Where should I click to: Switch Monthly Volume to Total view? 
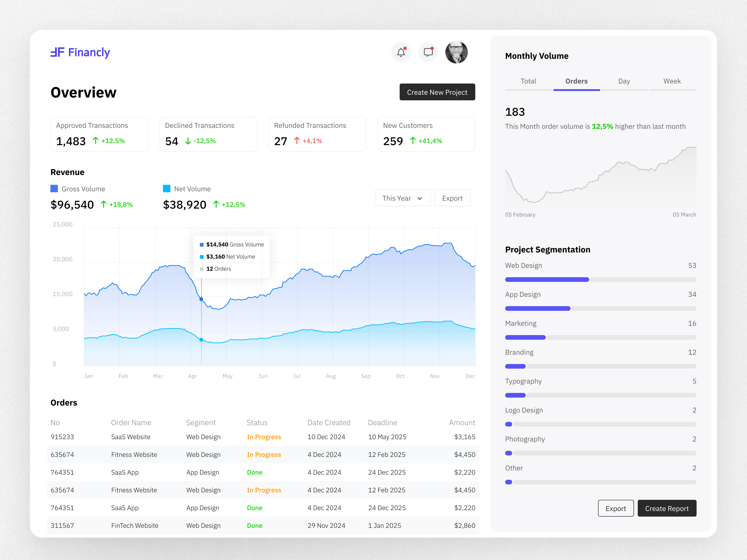pos(529,81)
